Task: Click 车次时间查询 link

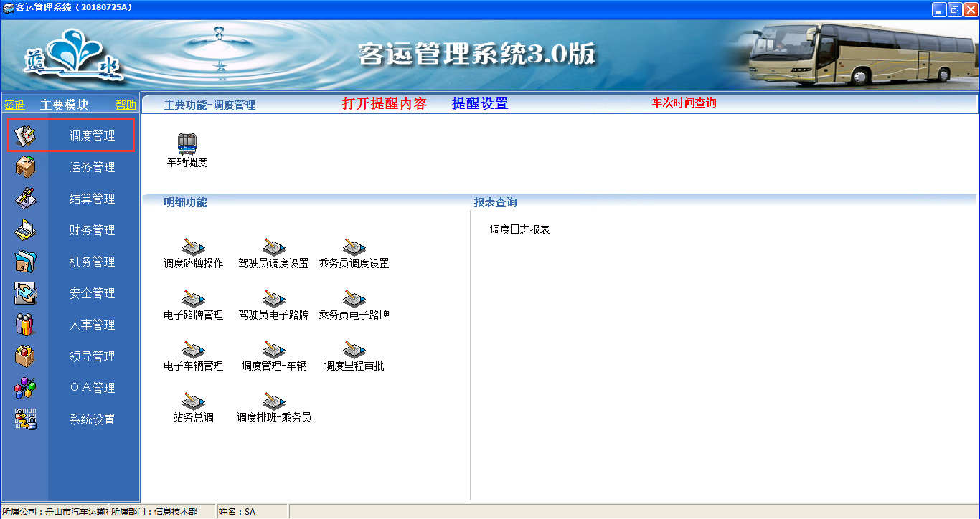Action: [x=684, y=103]
